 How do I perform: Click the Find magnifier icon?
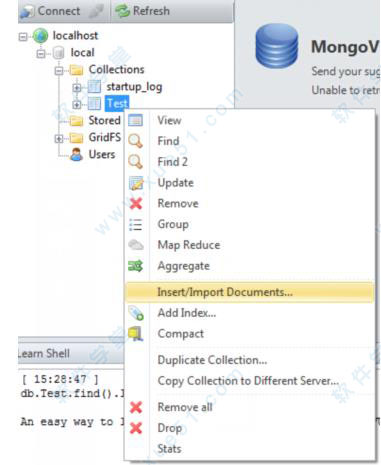pos(136,141)
